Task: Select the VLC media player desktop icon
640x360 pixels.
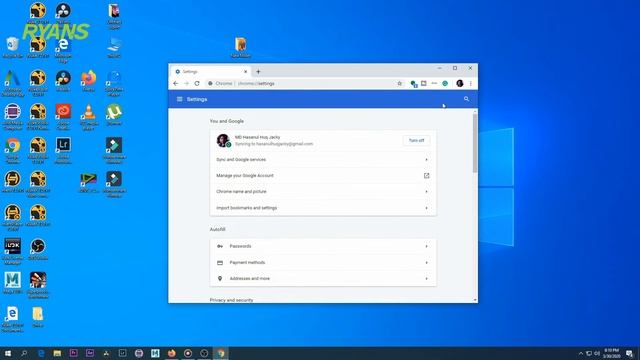Action: [x=89, y=116]
